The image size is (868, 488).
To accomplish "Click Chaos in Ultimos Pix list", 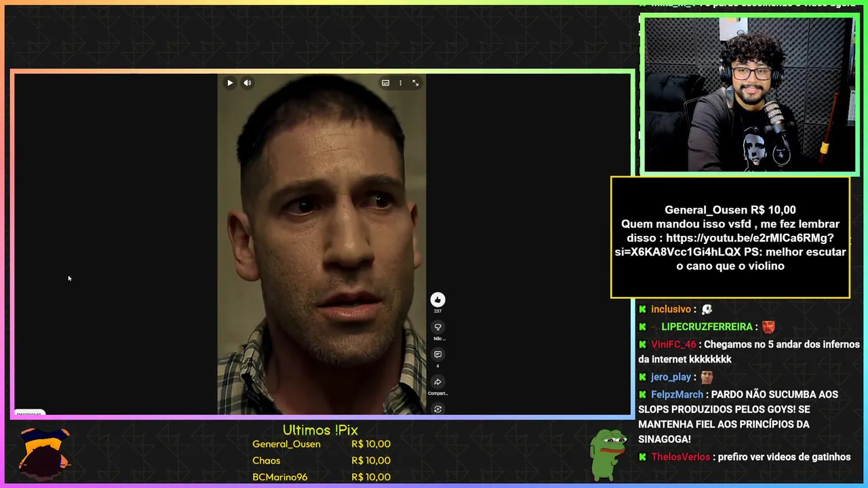I will 266,460.
